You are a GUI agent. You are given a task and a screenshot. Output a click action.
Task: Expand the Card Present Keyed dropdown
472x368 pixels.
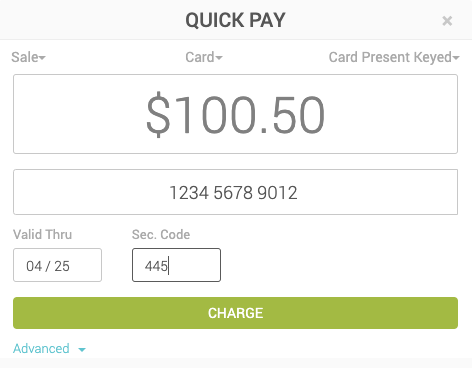(x=394, y=57)
